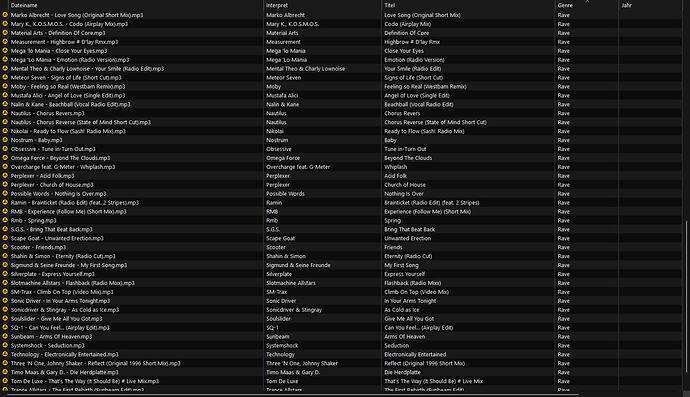Click Interpret cell Nautilus in Chorus Reverse row

click(x=276, y=122)
